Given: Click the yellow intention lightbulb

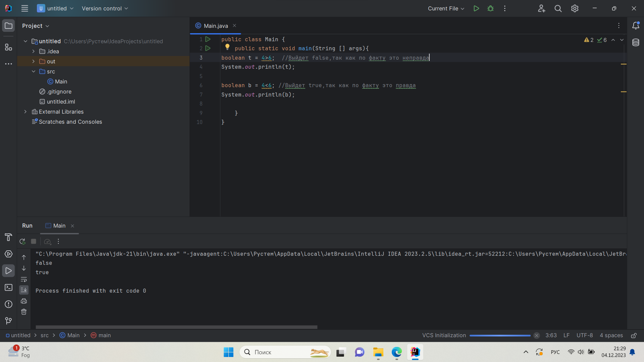Looking at the screenshot, I should pyautogui.click(x=227, y=47).
